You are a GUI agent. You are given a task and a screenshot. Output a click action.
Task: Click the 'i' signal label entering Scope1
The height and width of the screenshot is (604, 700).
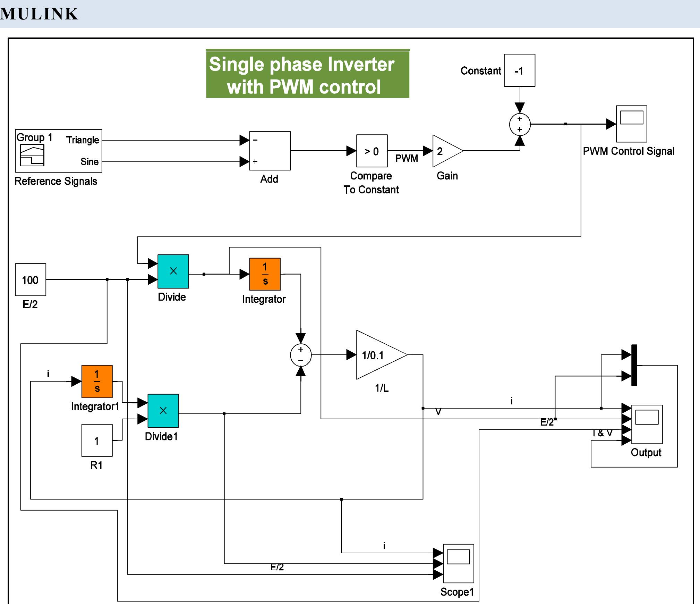tap(384, 546)
